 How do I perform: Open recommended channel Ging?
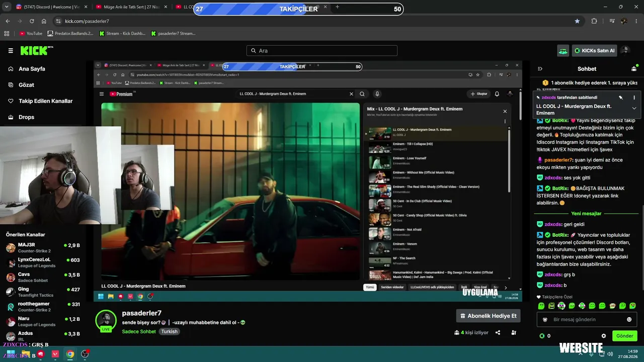(x=43, y=292)
